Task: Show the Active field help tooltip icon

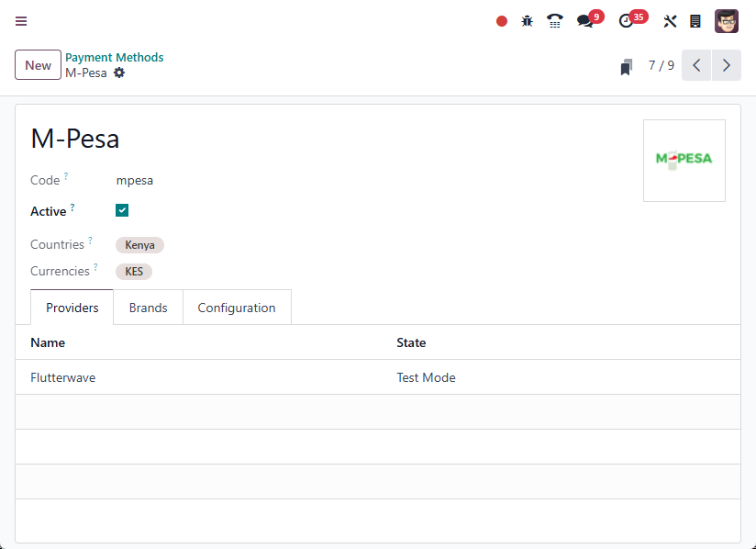Action: 72,207
